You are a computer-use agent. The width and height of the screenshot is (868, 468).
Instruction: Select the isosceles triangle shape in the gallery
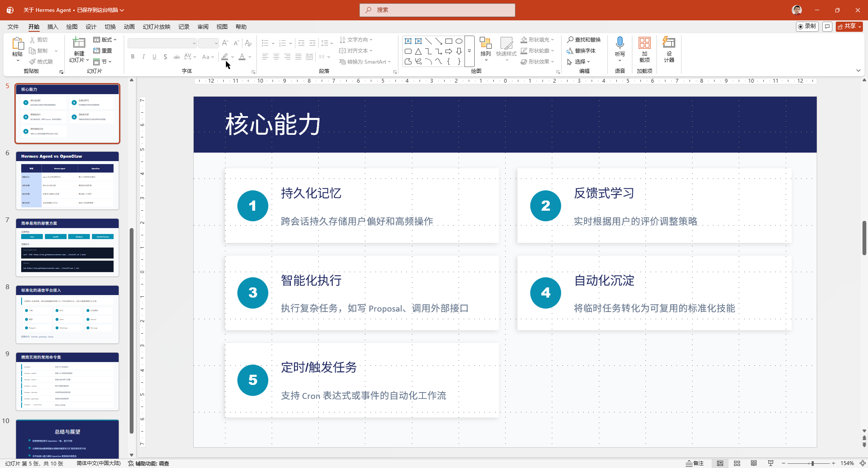pyautogui.click(x=418, y=51)
